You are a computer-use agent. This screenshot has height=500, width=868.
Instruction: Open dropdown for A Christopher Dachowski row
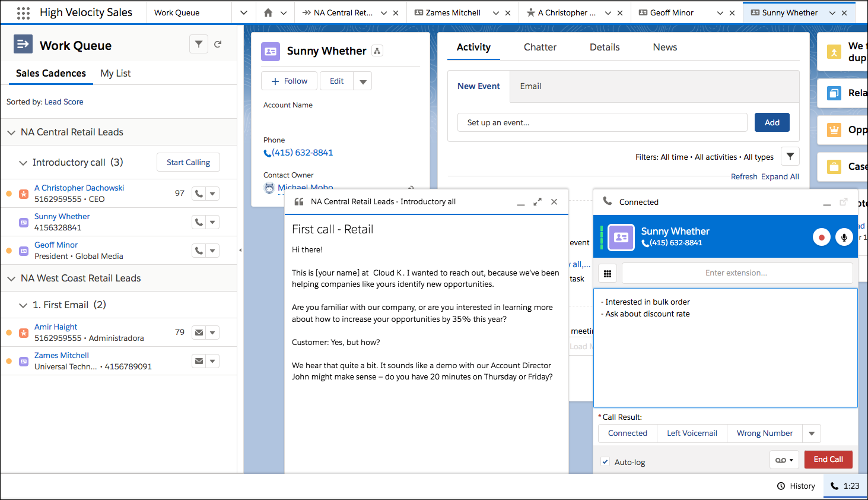(212, 194)
